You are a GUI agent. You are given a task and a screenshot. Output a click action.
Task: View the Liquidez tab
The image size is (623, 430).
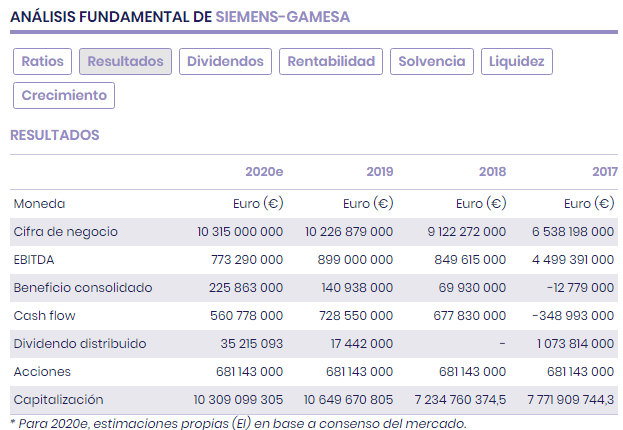[x=517, y=62]
